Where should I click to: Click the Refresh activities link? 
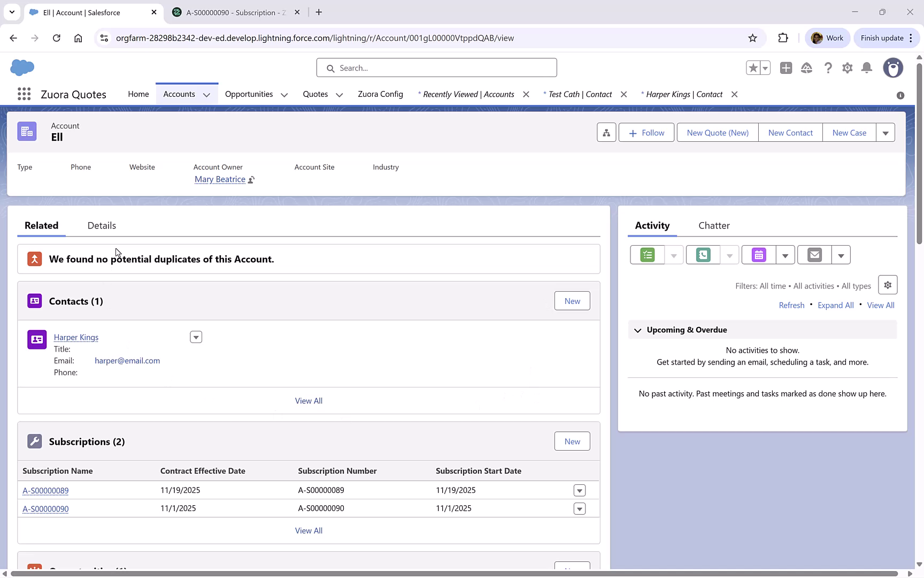(x=791, y=305)
